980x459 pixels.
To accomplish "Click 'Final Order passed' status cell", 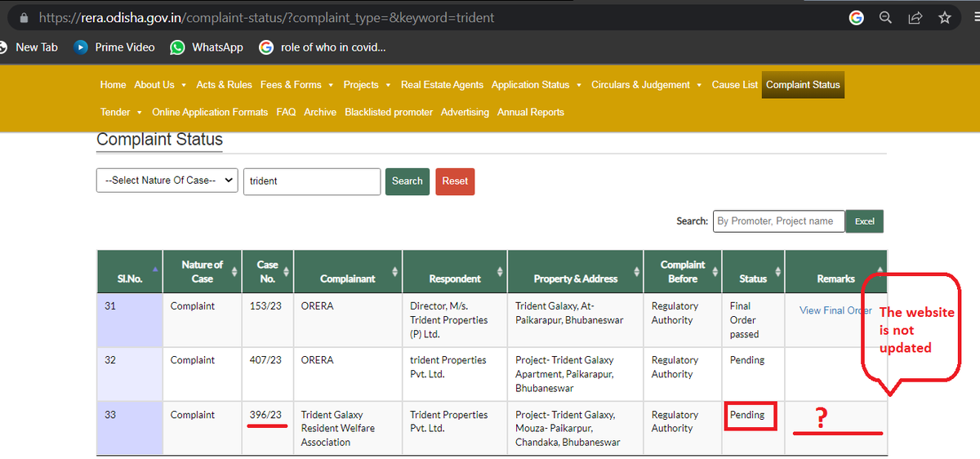I will [753, 320].
